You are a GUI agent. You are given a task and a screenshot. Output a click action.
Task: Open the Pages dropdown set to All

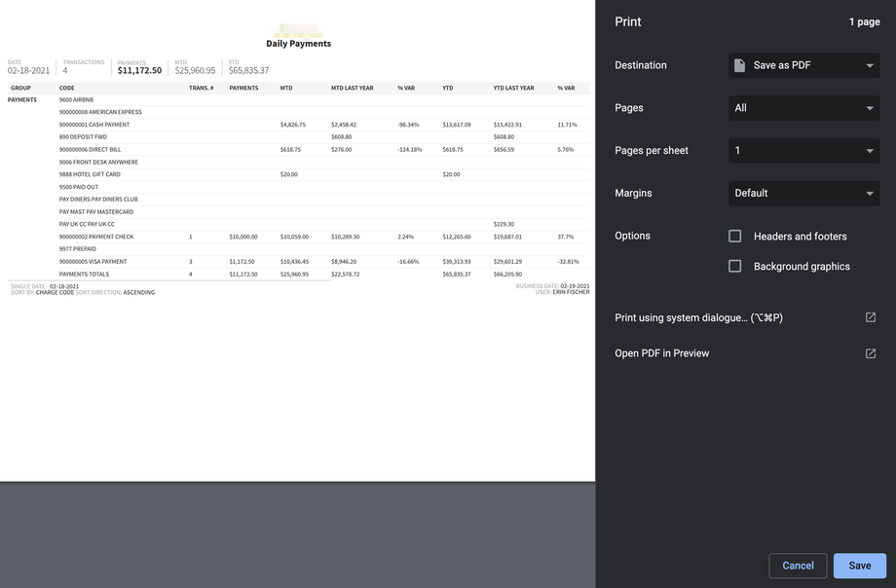point(804,108)
